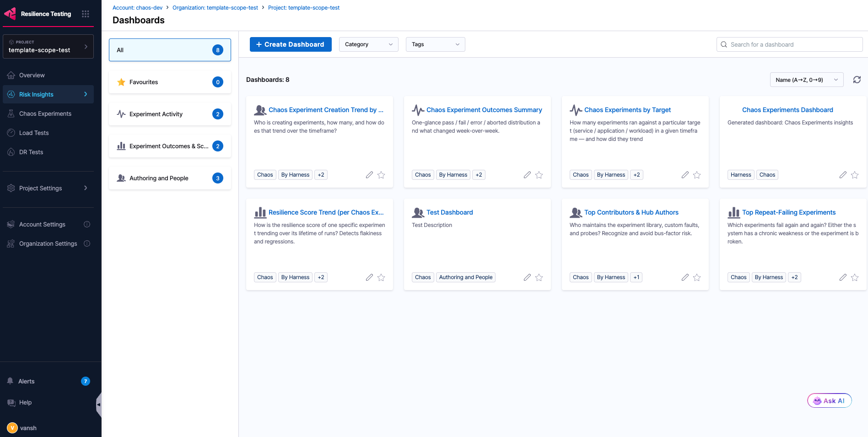Star the Resilience Score Trend dashboard
The image size is (868, 437).
[x=381, y=277]
